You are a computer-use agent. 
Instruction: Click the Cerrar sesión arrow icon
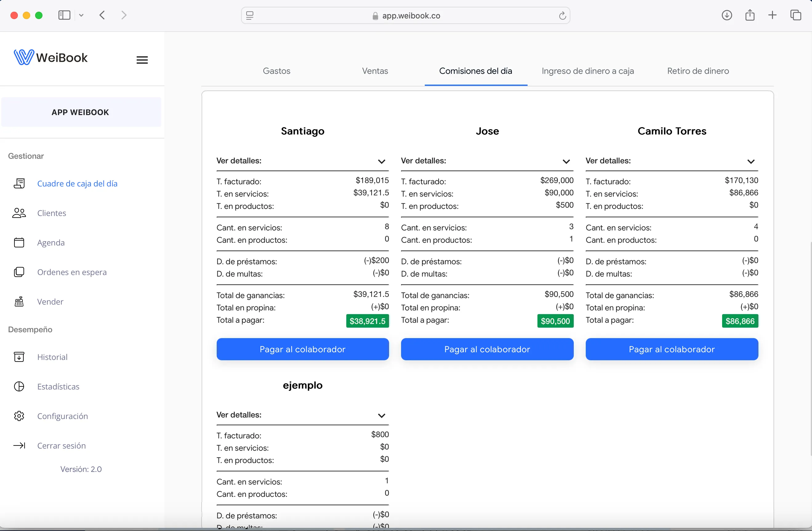click(x=19, y=445)
